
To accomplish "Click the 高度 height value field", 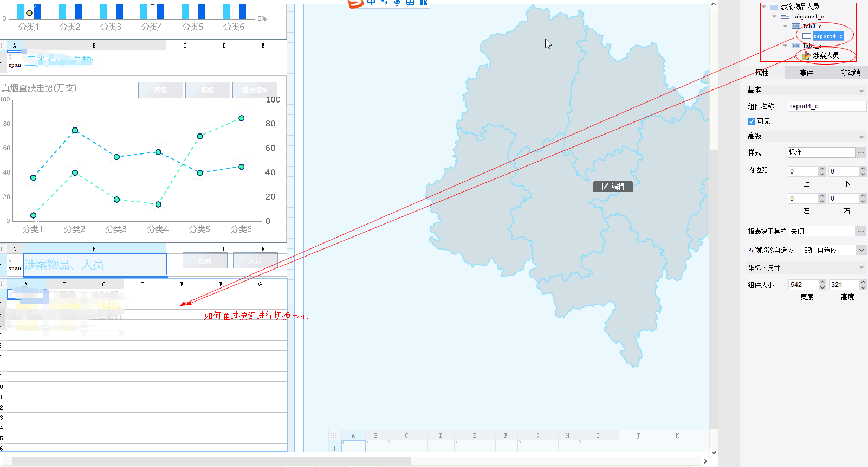I will coord(844,285).
